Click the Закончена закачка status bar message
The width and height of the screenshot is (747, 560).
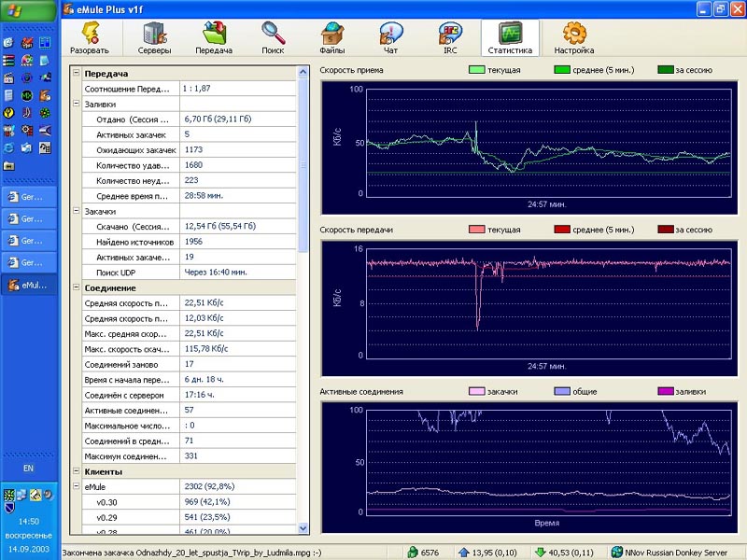pyautogui.click(x=191, y=553)
